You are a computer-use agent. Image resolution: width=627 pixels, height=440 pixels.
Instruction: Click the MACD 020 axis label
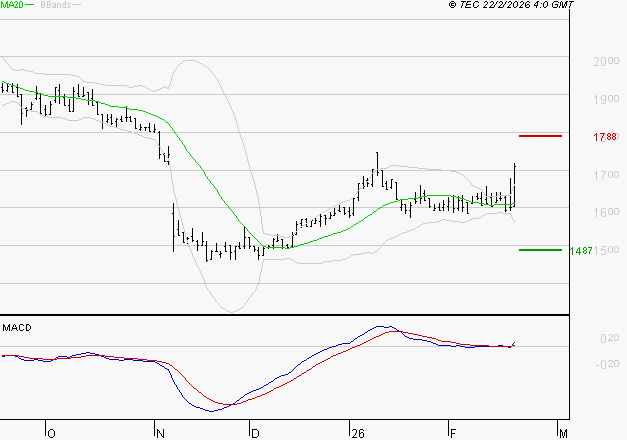(x=609, y=338)
